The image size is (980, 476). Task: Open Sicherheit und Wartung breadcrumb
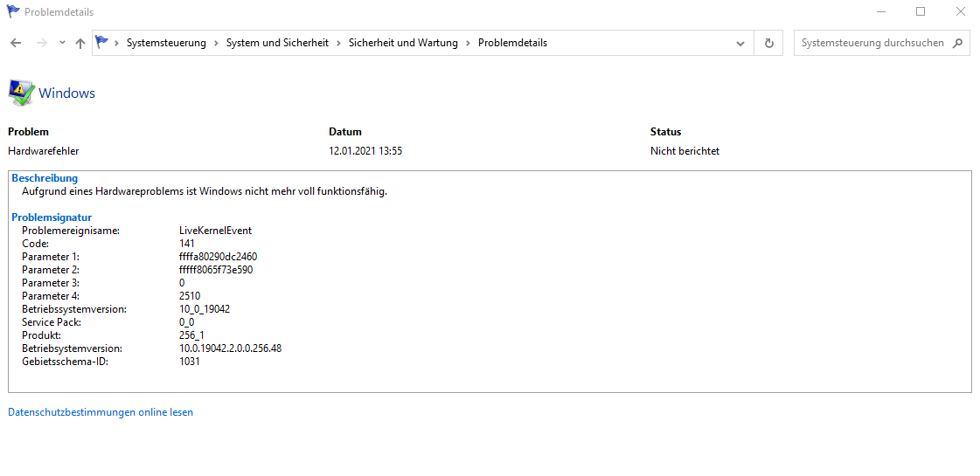[x=403, y=43]
